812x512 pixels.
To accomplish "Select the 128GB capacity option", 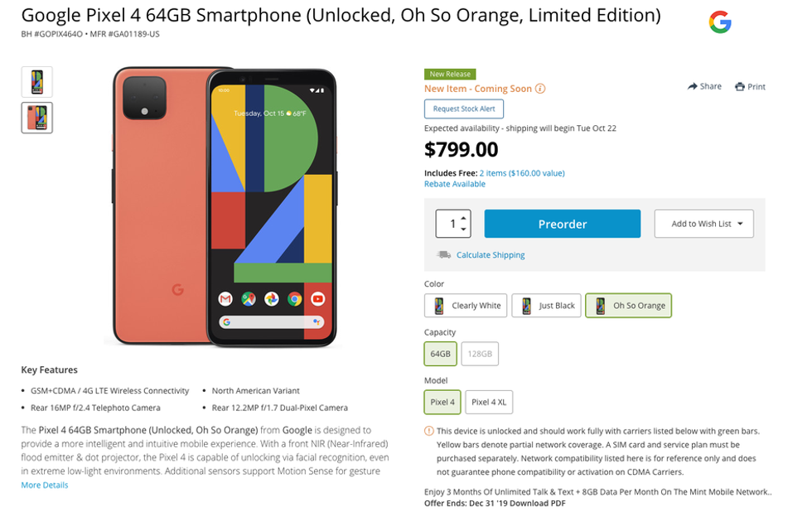I will (480, 354).
